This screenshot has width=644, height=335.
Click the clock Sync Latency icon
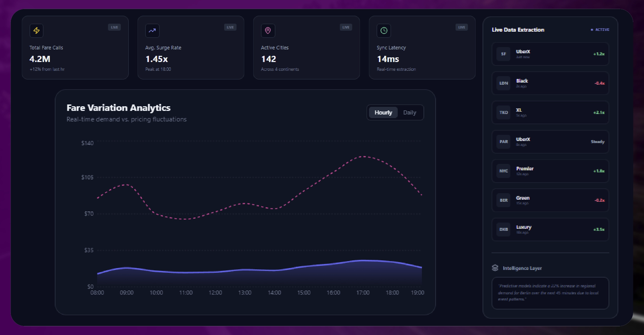point(384,31)
